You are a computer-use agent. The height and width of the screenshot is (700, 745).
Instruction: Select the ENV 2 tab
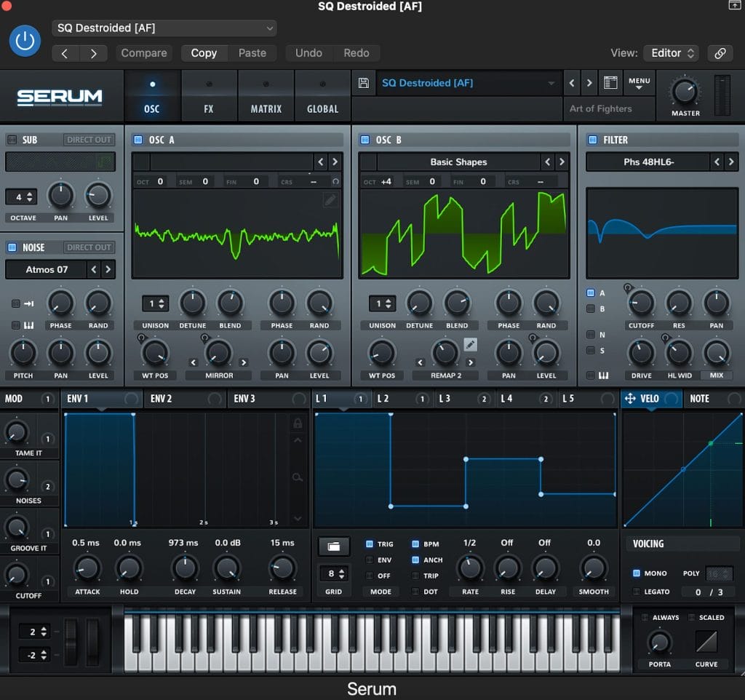pos(186,399)
